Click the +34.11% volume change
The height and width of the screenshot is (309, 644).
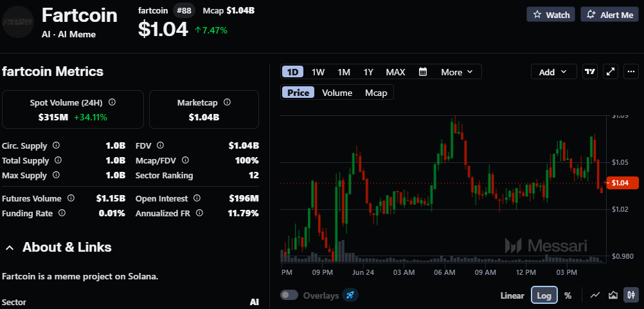91,117
